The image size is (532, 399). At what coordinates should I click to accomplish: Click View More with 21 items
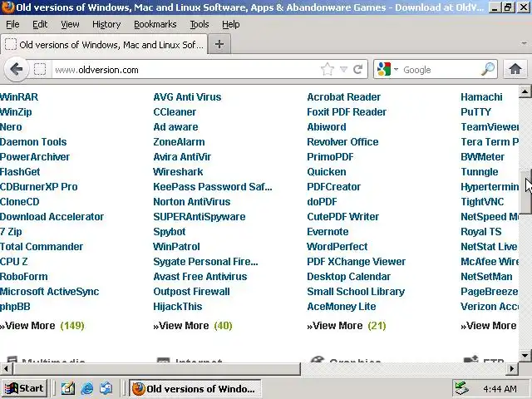click(347, 326)
